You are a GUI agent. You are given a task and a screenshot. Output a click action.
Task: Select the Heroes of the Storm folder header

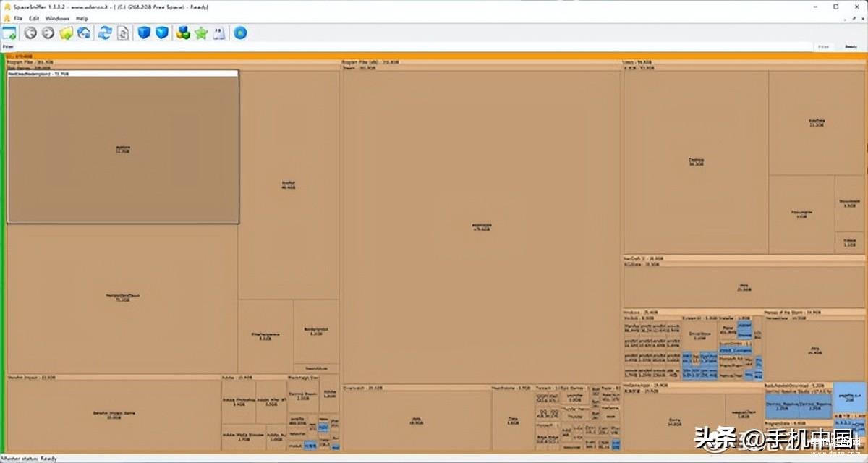[x=814, y=313]
